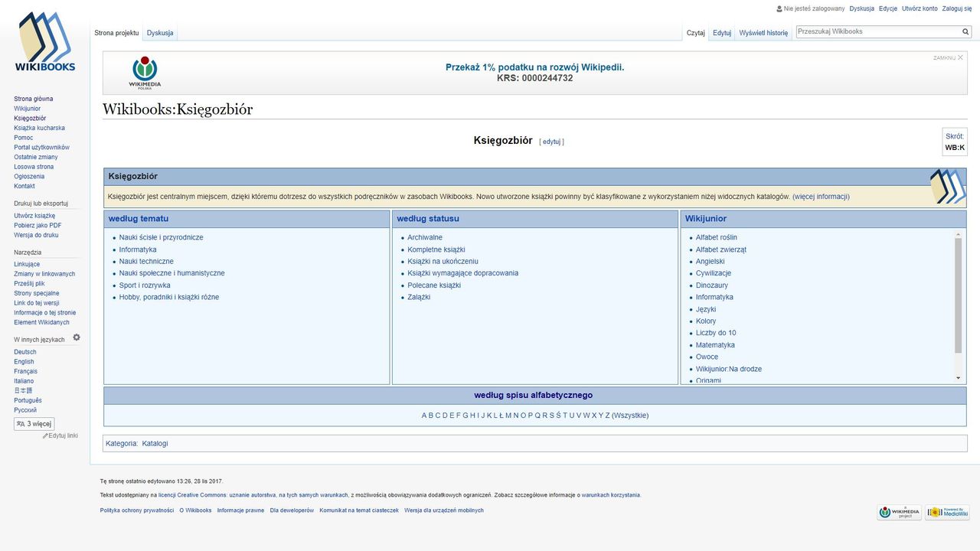Open alphabetical index letter M
This screenshot has height=551, width=980.
click(508, 416)
